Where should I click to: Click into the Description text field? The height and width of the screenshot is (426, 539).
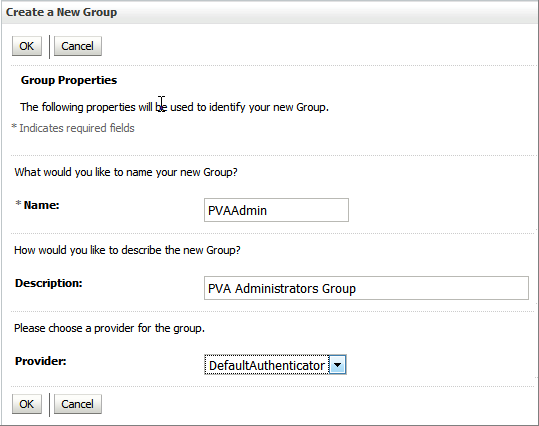click(366, 288)
